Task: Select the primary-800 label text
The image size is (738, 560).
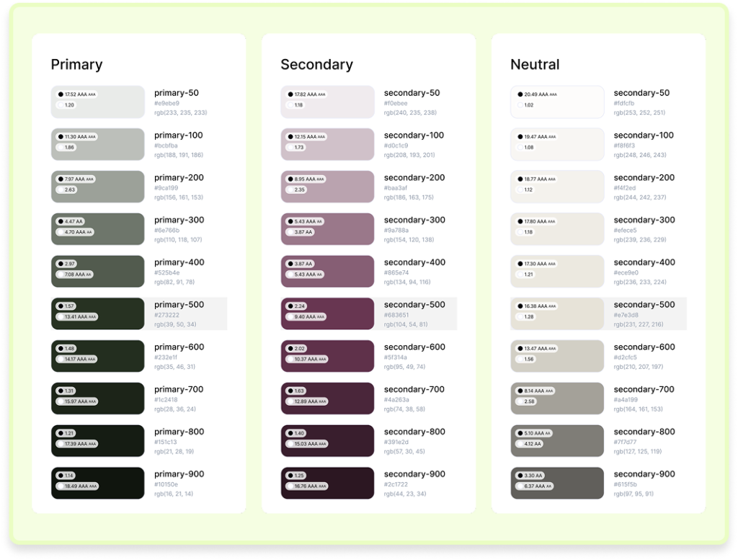Action: click(179, 432)
